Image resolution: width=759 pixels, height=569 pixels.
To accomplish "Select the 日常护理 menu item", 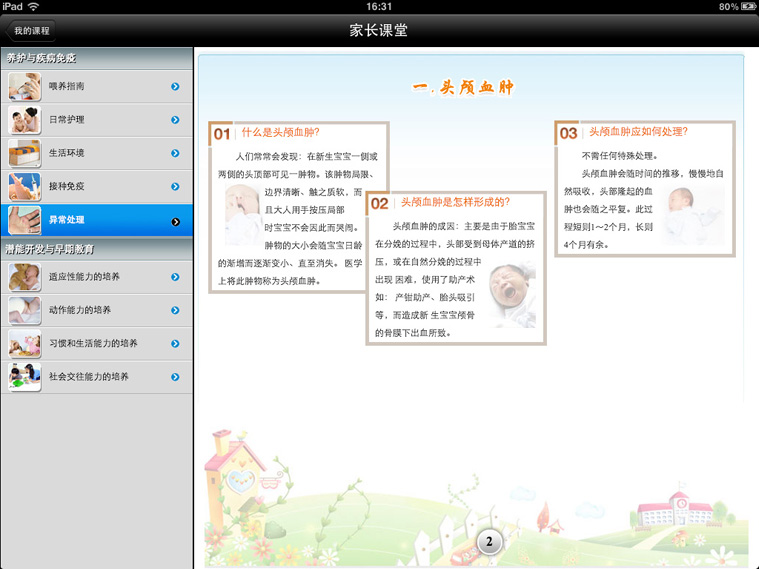I will click(x=97, y=120).
